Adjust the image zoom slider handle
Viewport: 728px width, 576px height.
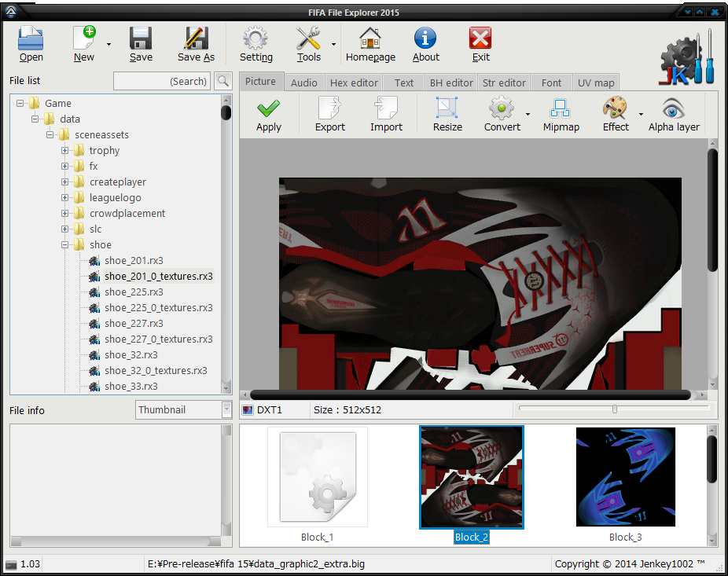(x=614, y=409)
